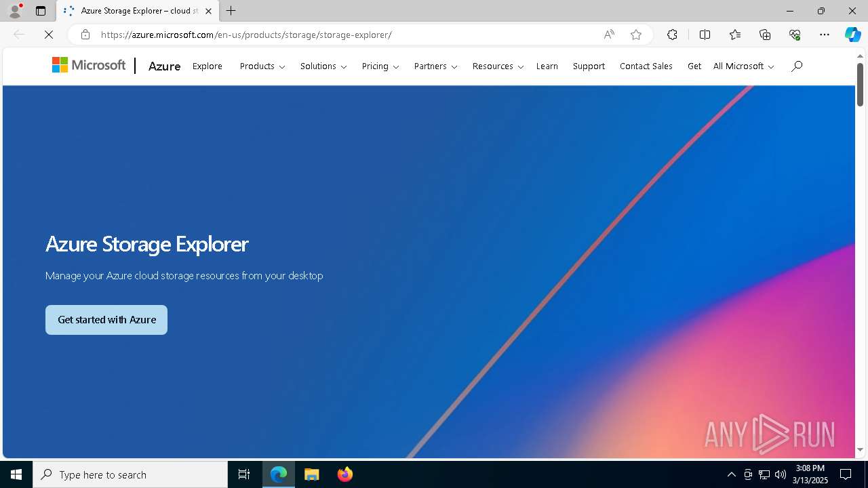The width and height of the screenshot is (868, 488).
Task: Click the taskbar search box
Action: [130, 474]
